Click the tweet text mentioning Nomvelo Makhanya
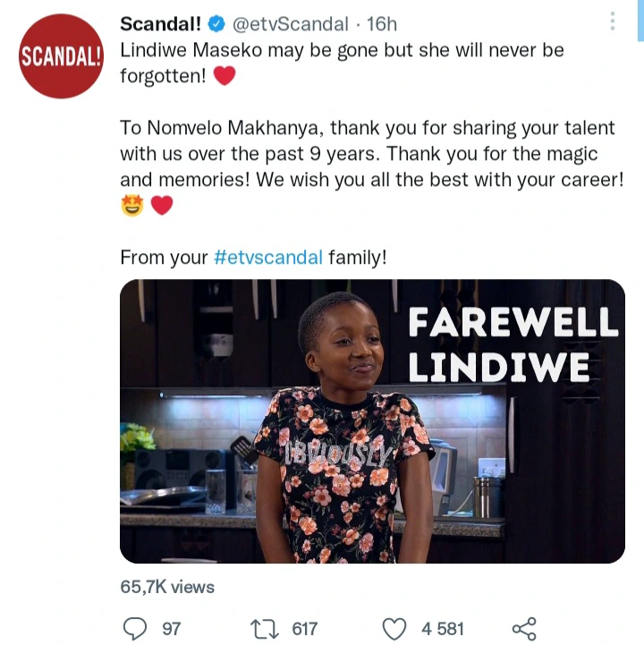Image resolution: width=644 pixels, height=653 pixels. pyautogui.click(x=372, y=154)
